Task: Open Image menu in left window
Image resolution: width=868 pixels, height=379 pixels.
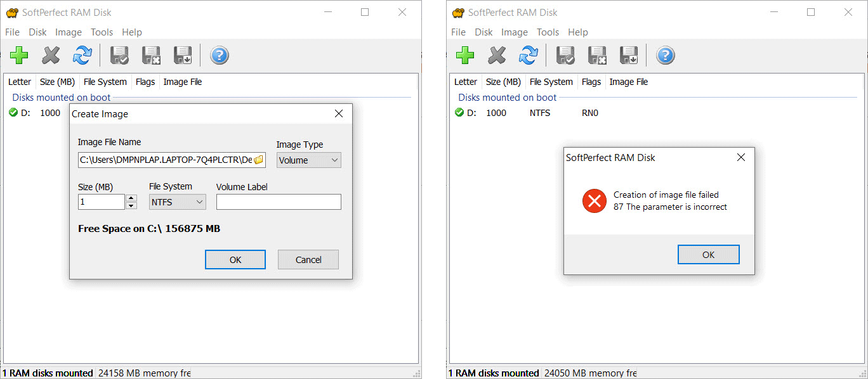Action: 69,32
